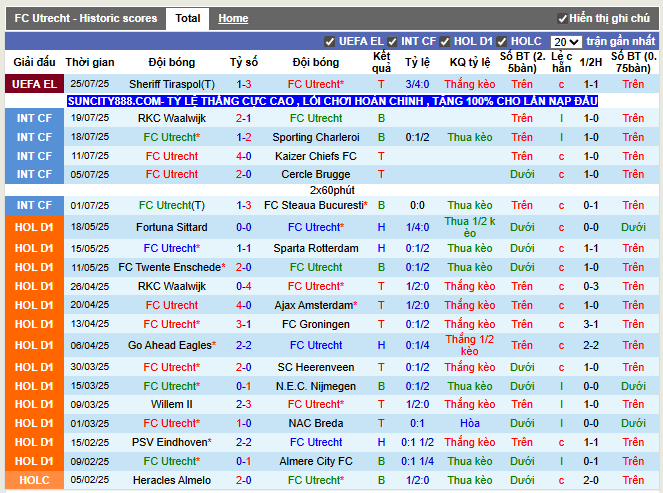Open the 0-4 score of RKC Waalwijk match

(244, 286)
